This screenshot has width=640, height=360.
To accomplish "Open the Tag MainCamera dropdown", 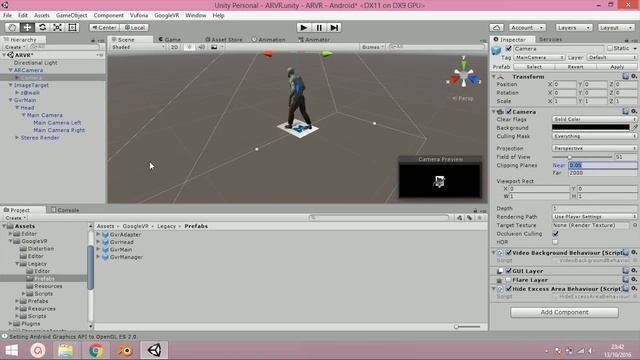I will 539,58.
